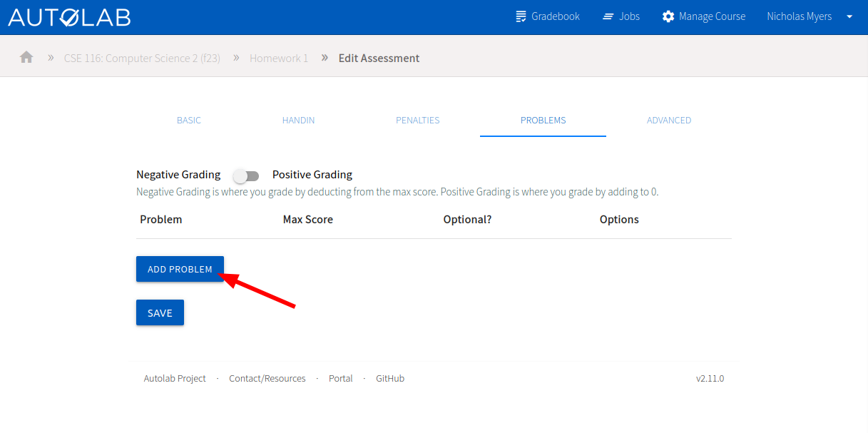Click the Nicholas Myers user name
This screenshot has width=868, height=433.
(800, 16)
